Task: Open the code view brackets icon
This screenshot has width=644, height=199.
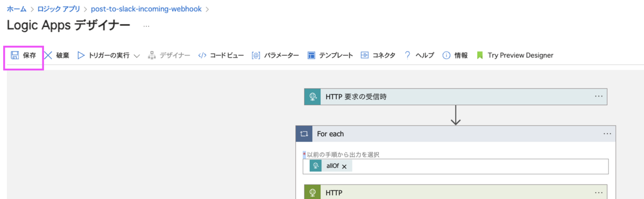Action: click(202, 55)
